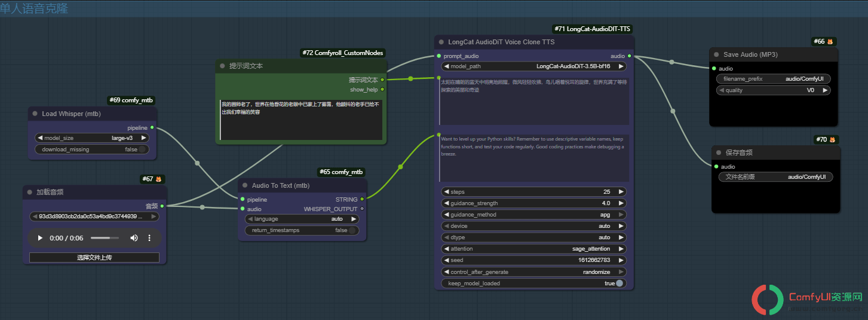Screen dimensions: 868x320
Task: Open the guidance_method apg dropdown
Action: point(533,215)
